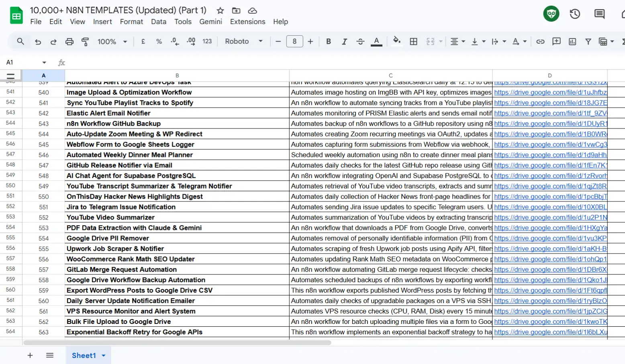Open version history clock icon
625x364 pixels.
click(575, 14)
